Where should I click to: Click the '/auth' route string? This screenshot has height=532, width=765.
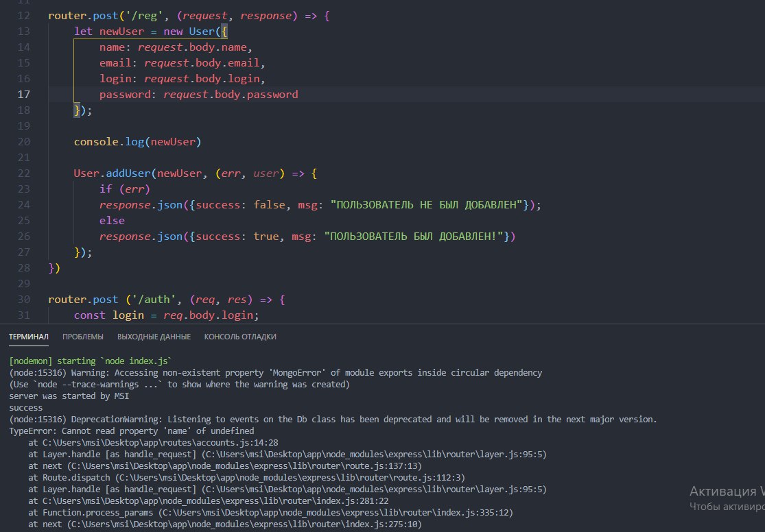(x=153, y=300)
